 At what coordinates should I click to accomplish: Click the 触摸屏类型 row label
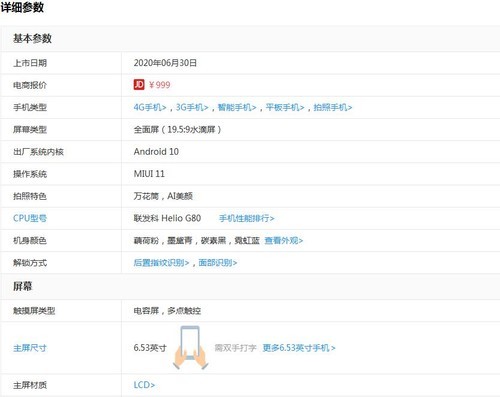tap(34, 311)
